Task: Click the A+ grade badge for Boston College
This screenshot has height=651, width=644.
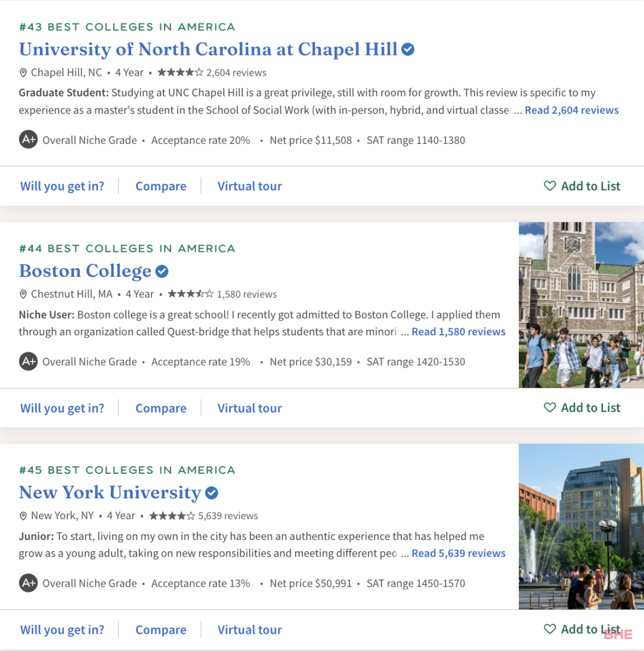Action: [28, 361]
